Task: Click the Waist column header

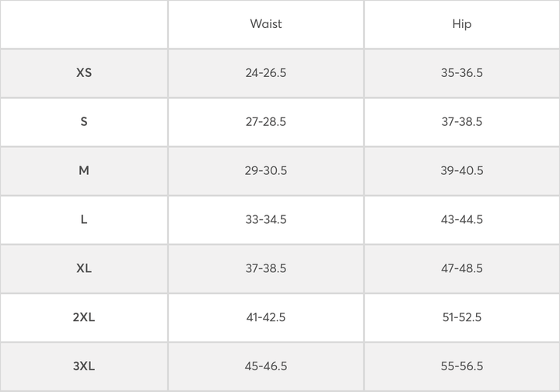Action: (266, 24)
